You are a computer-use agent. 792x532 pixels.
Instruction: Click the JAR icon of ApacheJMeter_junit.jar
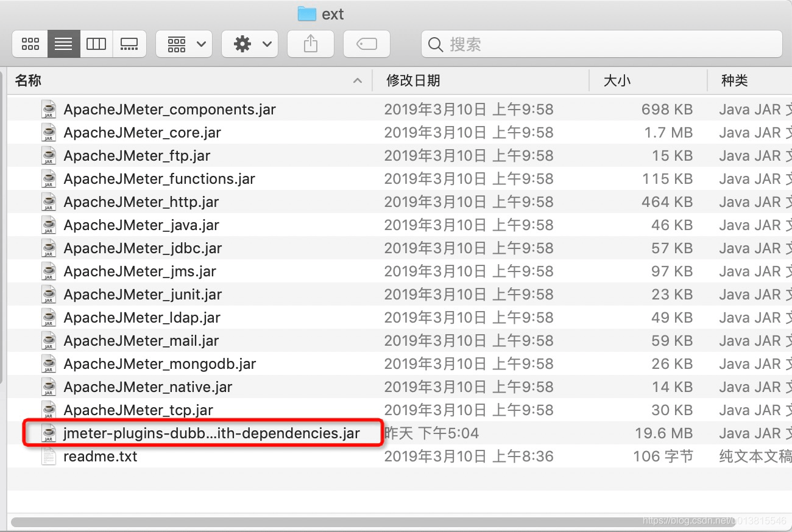(49, 295)
